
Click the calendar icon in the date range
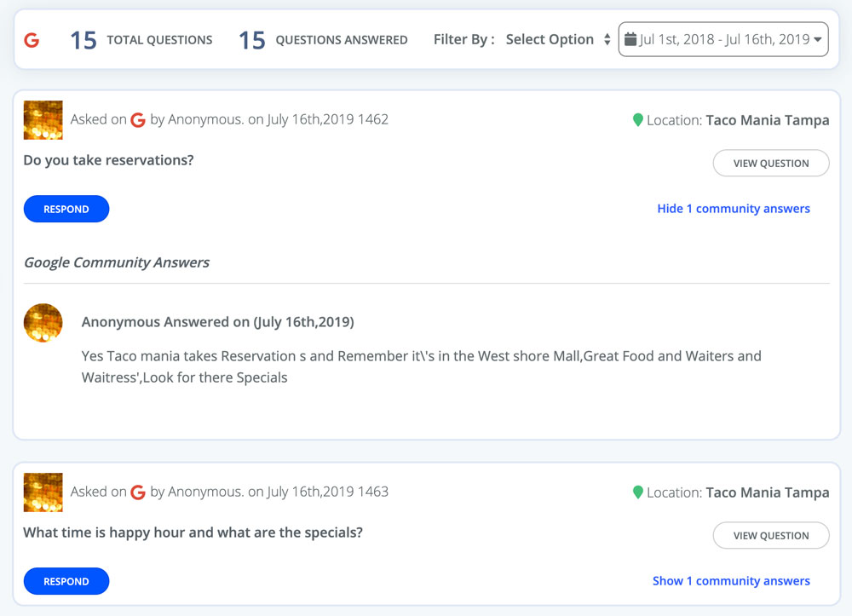tap(630, 39)
